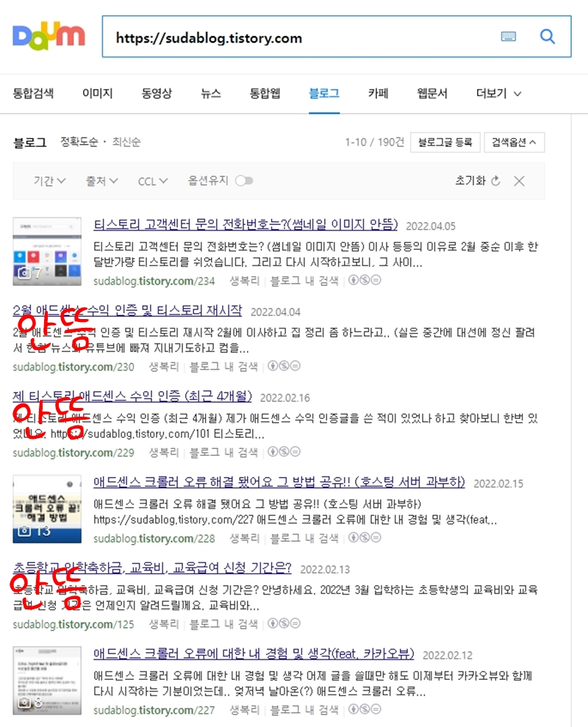
Task: Open the 초등학교 입학축하금 result title
Action: 152,567
